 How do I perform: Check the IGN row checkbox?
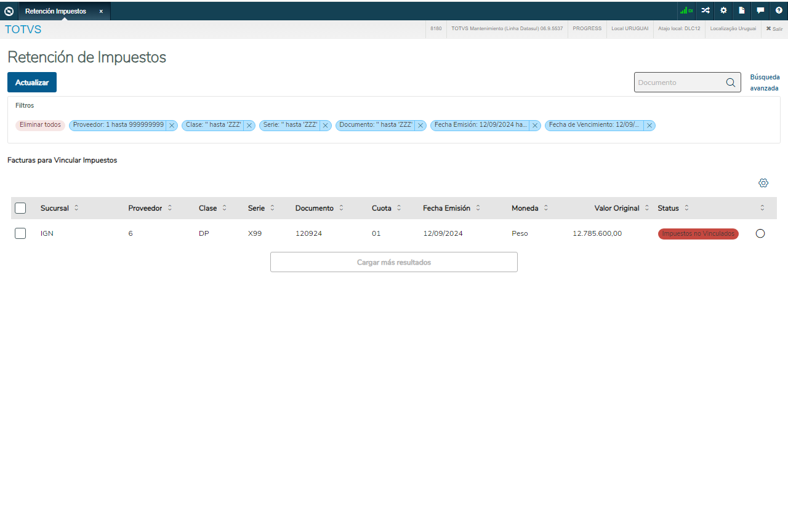[x=20, y=233]
